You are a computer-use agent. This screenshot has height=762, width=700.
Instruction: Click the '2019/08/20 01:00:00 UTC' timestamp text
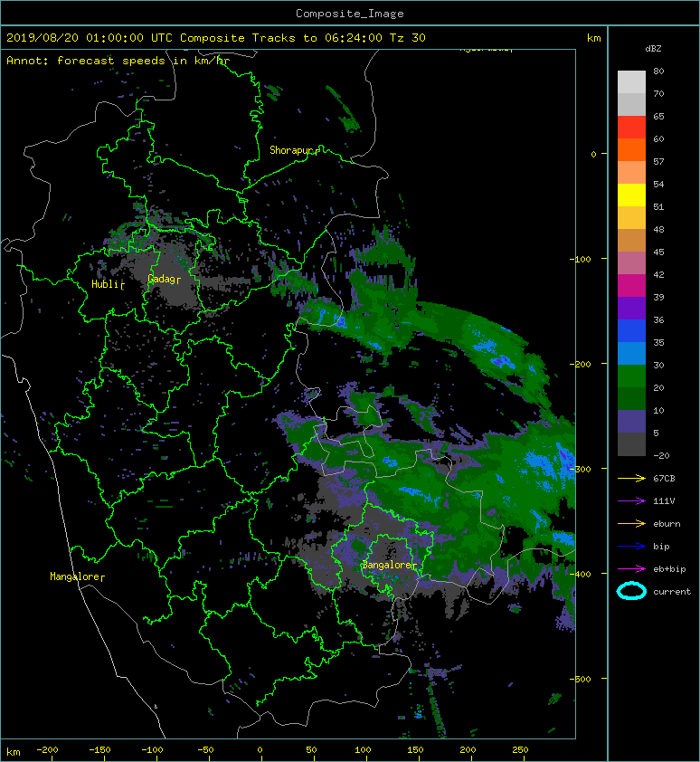[90, 38]
